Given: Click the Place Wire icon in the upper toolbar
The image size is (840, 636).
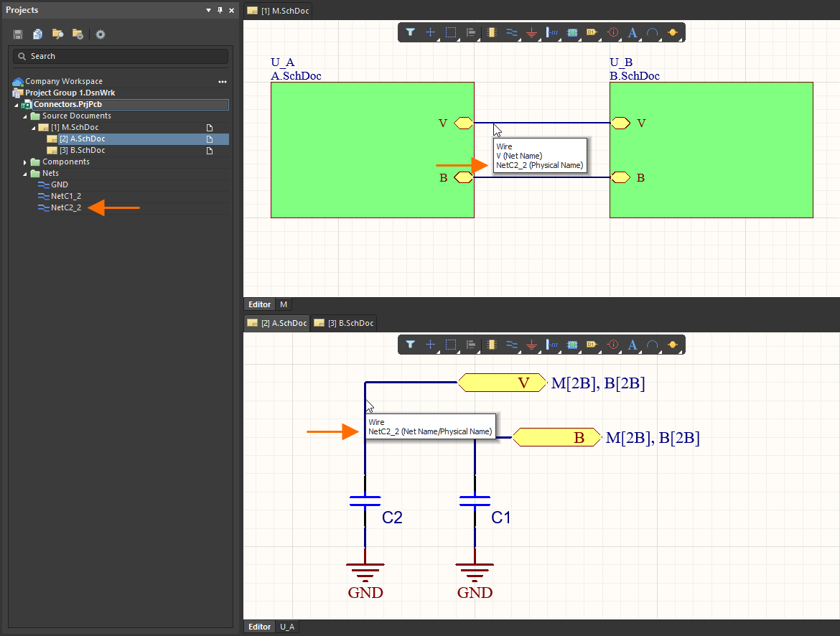Looking at the screenshot, I should (511, 32).
